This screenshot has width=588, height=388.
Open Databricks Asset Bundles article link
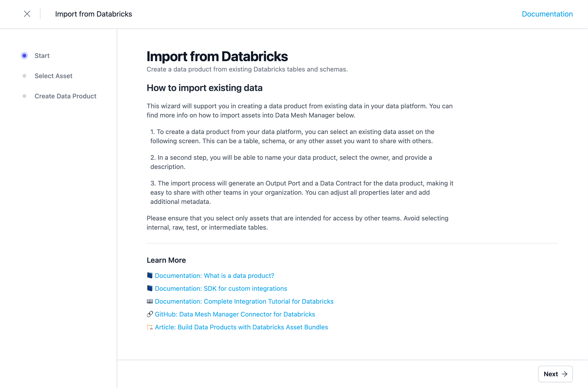(241, 327)
